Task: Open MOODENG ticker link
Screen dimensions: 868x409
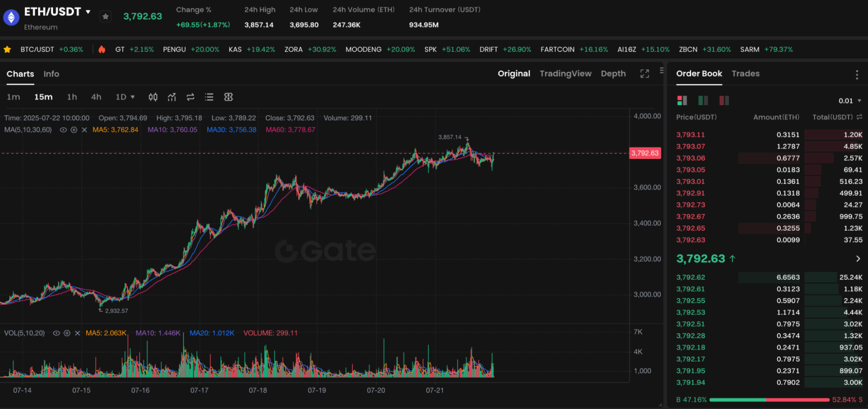Action: click(x=380, y=49)
